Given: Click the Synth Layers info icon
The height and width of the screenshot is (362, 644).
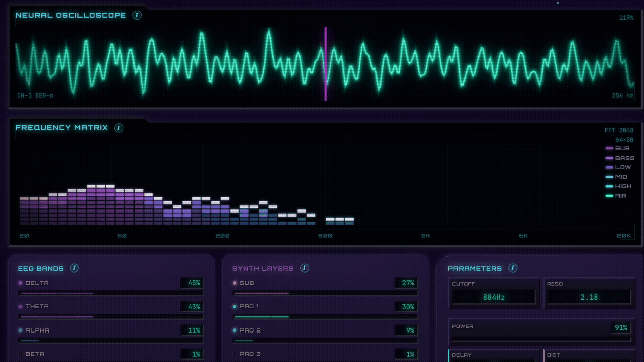Looking at the screenshot, I should [x=304, y=268].
